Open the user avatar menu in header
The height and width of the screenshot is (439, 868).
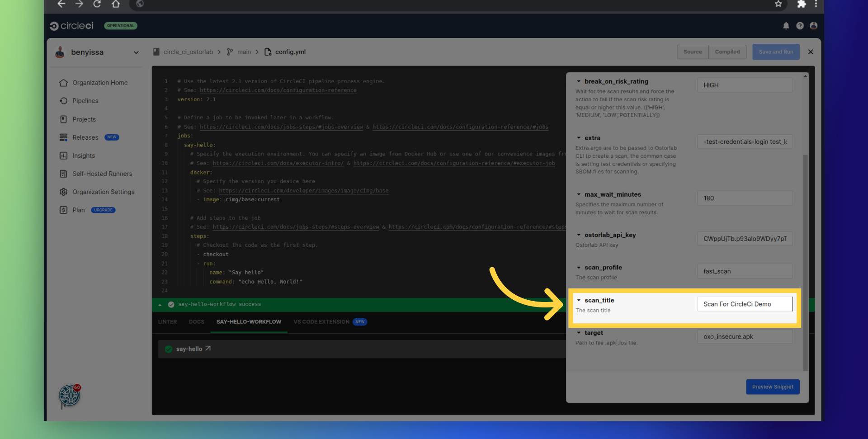[x=813, y=26]
